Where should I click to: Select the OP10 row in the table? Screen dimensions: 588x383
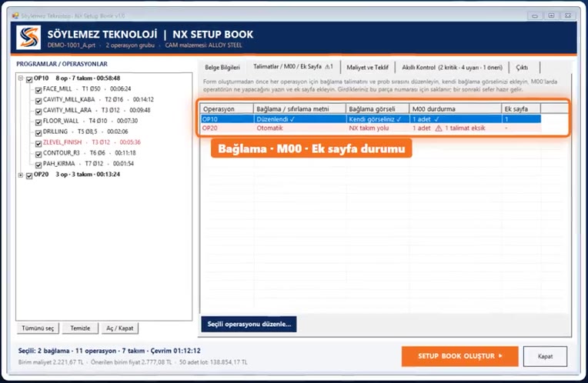[x=370, y=119]
